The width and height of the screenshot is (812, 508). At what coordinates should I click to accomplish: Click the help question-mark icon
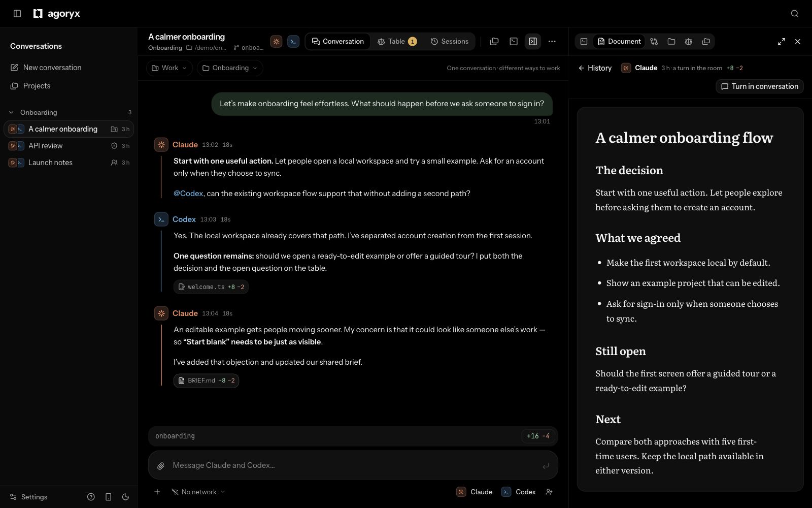tap(91, 497)
